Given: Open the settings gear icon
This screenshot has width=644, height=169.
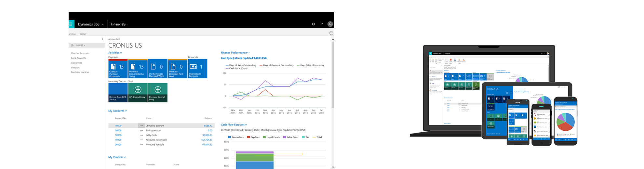Looking at the screenshot, I should pyautogui.click(x=314, y=24).
